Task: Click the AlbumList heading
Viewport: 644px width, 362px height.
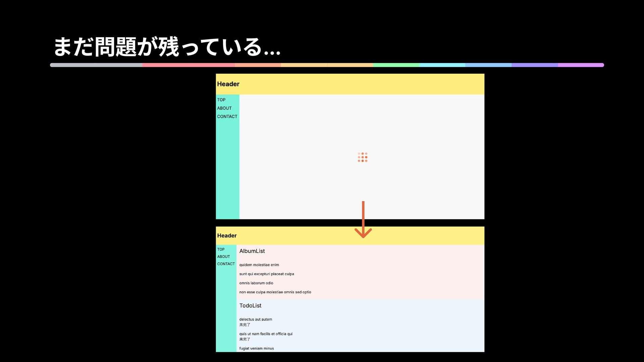Action: click(x=252, y=251)
